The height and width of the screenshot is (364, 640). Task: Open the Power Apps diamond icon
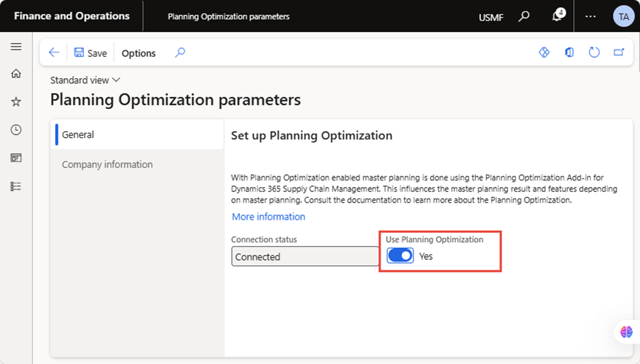pyautogui.click(x=544, y=52)
